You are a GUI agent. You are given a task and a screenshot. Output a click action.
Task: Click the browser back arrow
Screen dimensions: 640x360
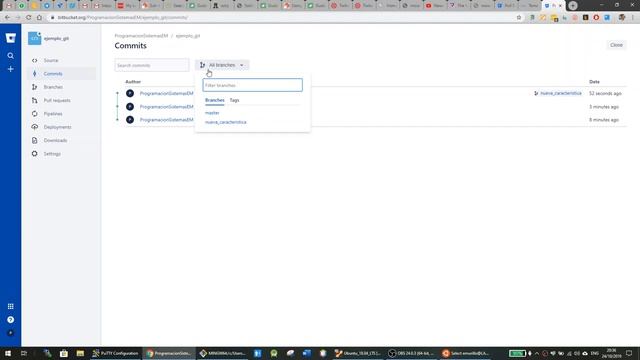7,18
